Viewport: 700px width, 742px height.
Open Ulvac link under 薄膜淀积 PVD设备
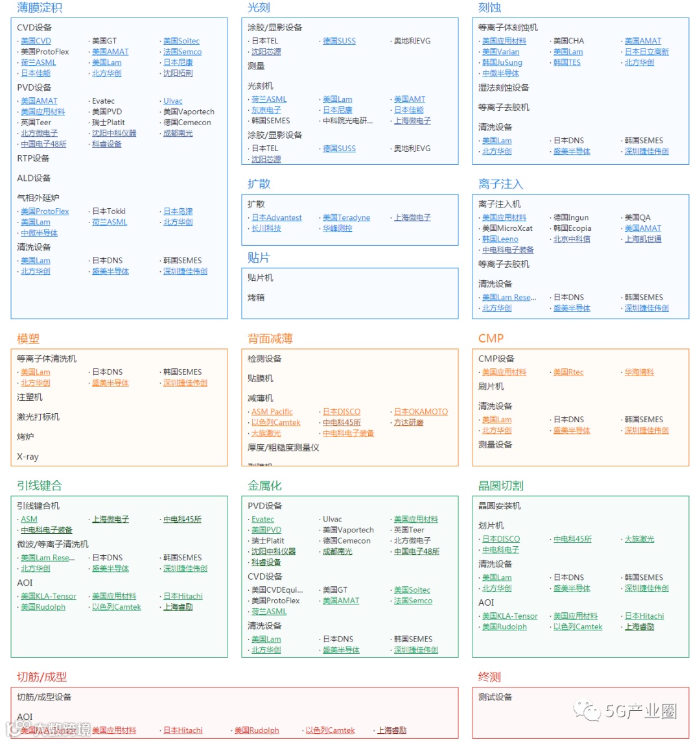[172, 101]
